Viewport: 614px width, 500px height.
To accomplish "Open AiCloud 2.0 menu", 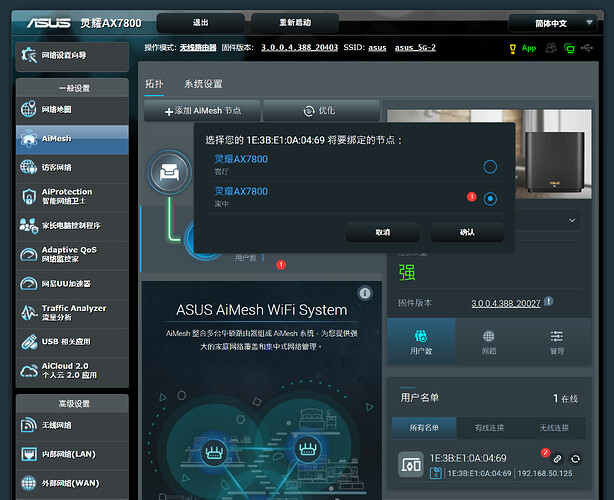I will point(72,371).
